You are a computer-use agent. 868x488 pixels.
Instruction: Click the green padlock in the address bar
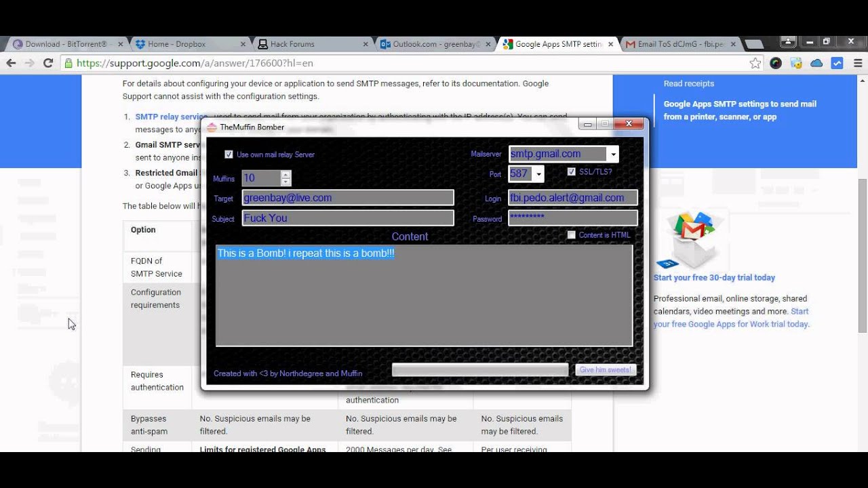coord(68,63)
